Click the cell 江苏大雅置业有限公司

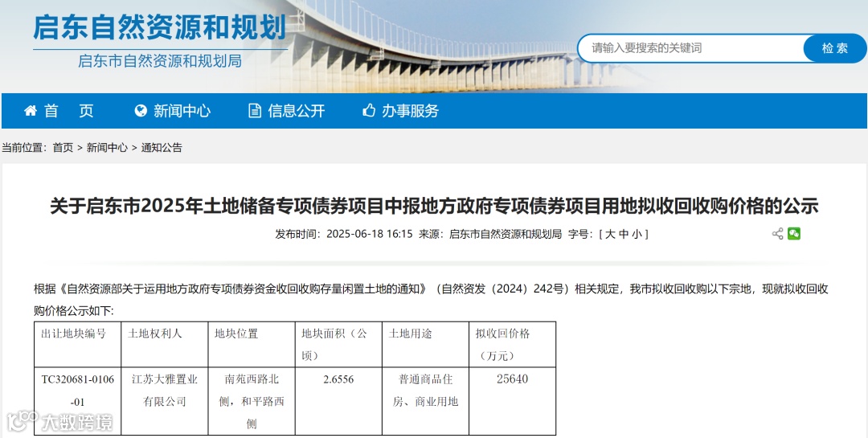pos(165,391)
